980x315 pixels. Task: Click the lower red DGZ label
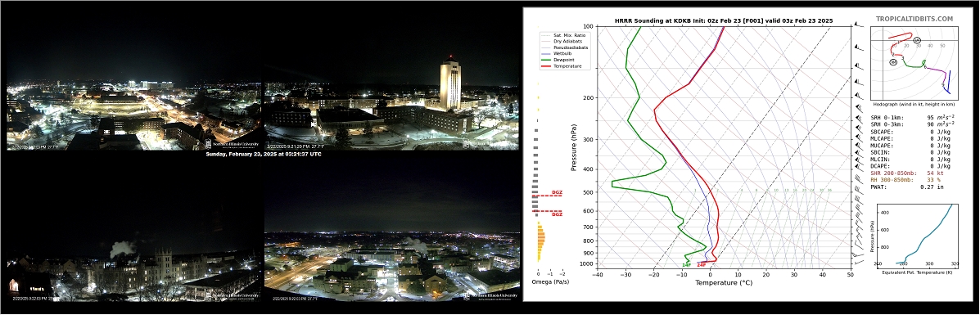tap(557, 214)
